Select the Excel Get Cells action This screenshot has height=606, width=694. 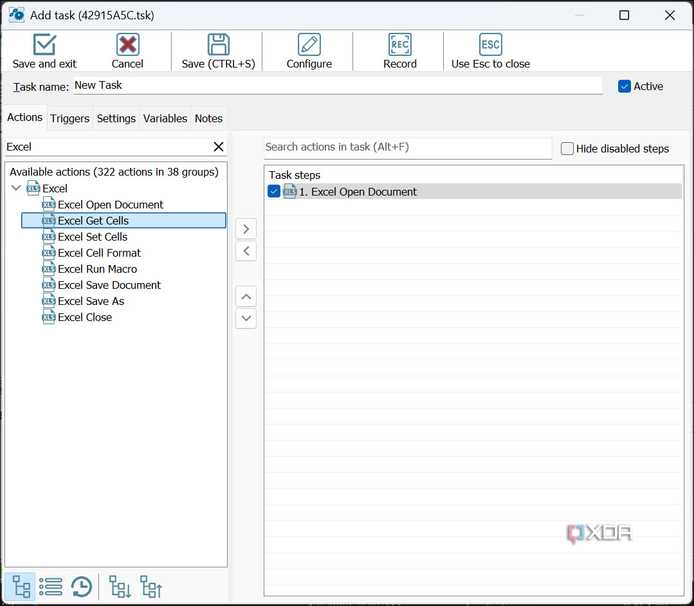(123, 220)
